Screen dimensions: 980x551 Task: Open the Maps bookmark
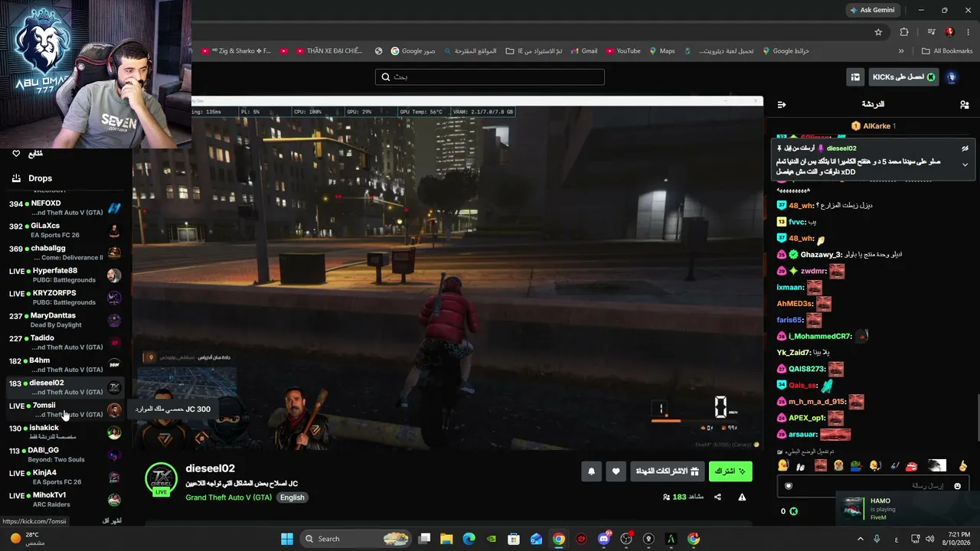coord(662,51)
